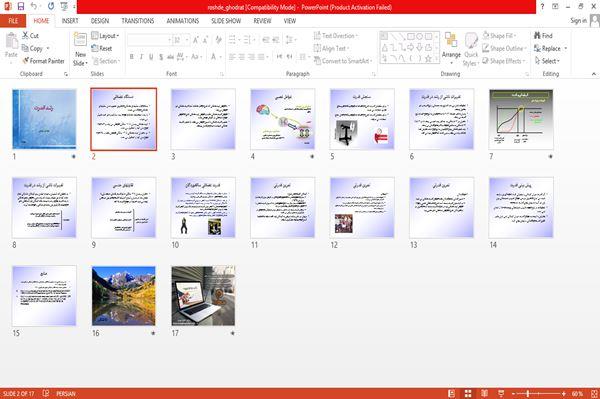Toggle Bold formatting button
The width and height of the screenshot is (600, 399).
click(132, 57)
